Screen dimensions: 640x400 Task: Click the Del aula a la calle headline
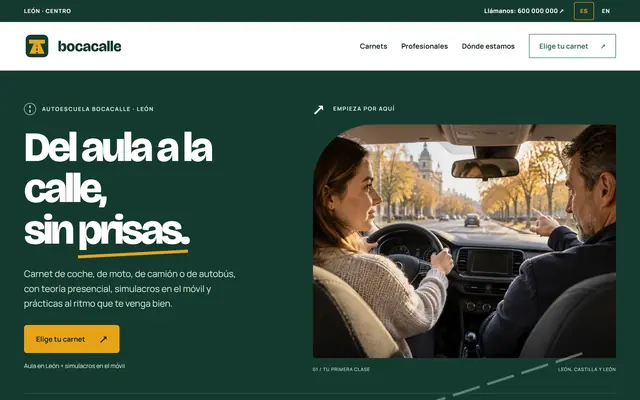click(x=118, y=189)
